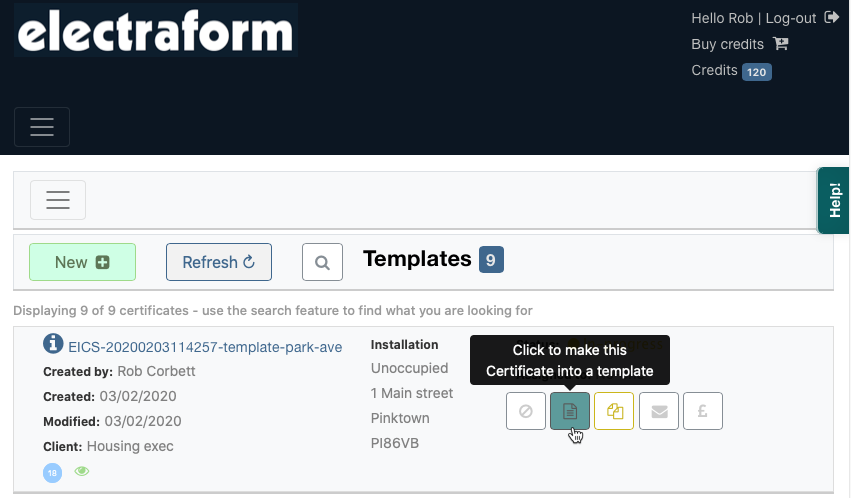Expand the dark header hamburger menu
Viewport: 851px width, 498px height.
click(x=42, y=127)
